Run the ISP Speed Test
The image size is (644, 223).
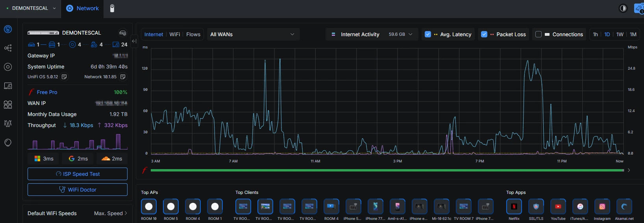pyautogui.click(x=78, y=174)
